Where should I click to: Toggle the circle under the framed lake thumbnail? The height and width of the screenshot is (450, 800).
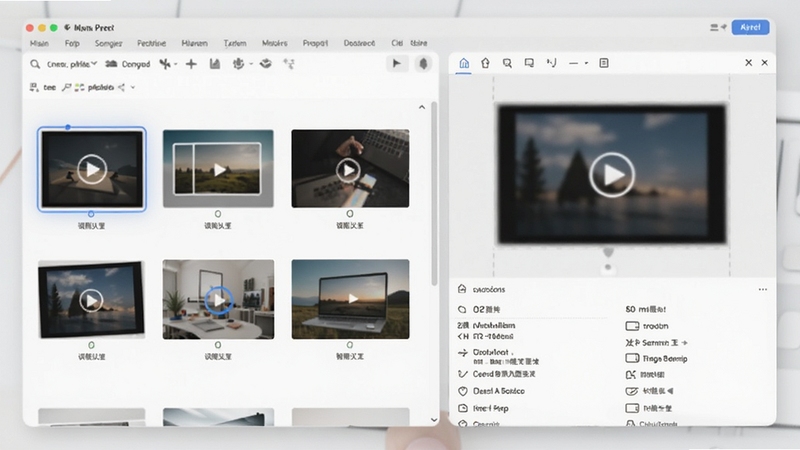point(91,345)
